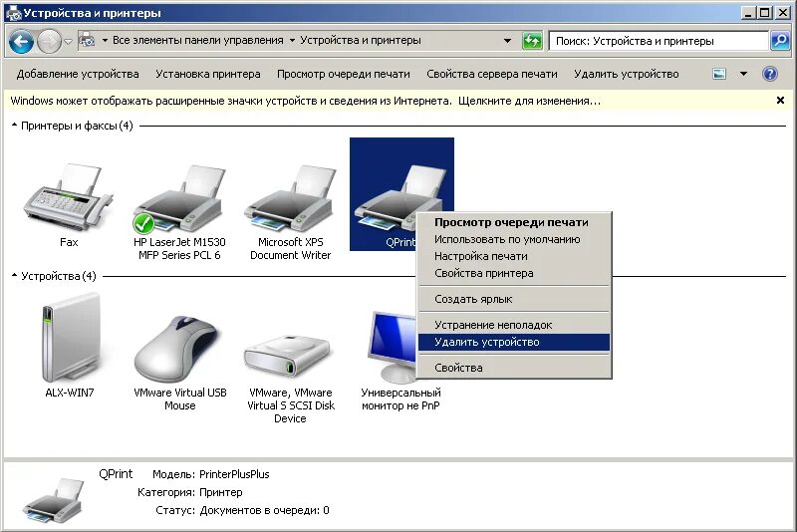Viewport: 797px width, 532px height.
Task: Open the view options dropdown arrow
Action: (x=743, y=74)
